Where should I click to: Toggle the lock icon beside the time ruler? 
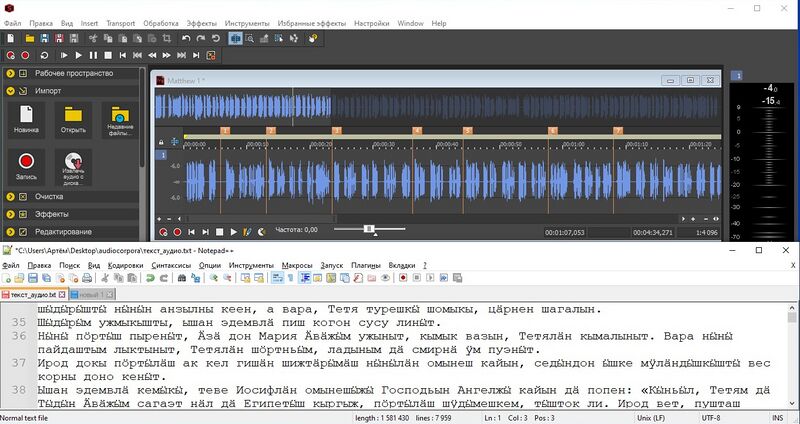tap(161, 142)
